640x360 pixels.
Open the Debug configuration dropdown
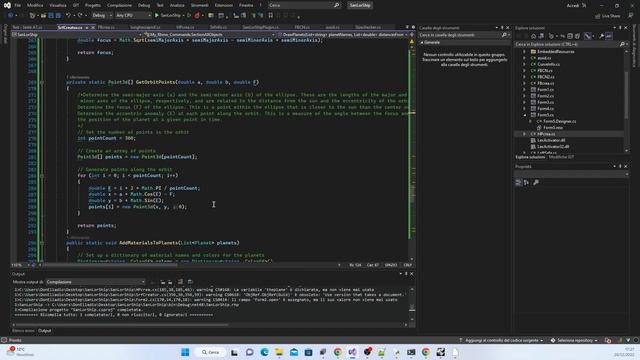pos(102,16)
